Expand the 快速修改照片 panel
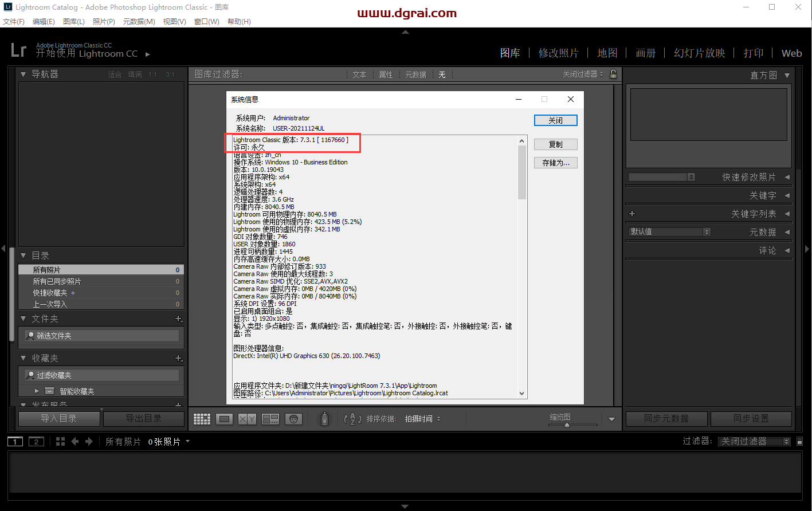The image size is (812, 511). point(787,177)
